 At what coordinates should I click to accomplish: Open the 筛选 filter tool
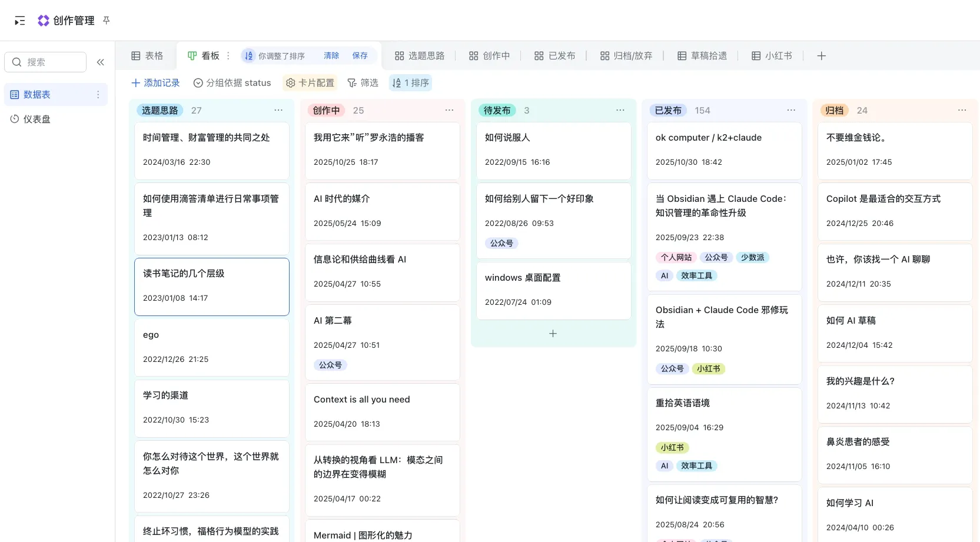click(363, 83)
